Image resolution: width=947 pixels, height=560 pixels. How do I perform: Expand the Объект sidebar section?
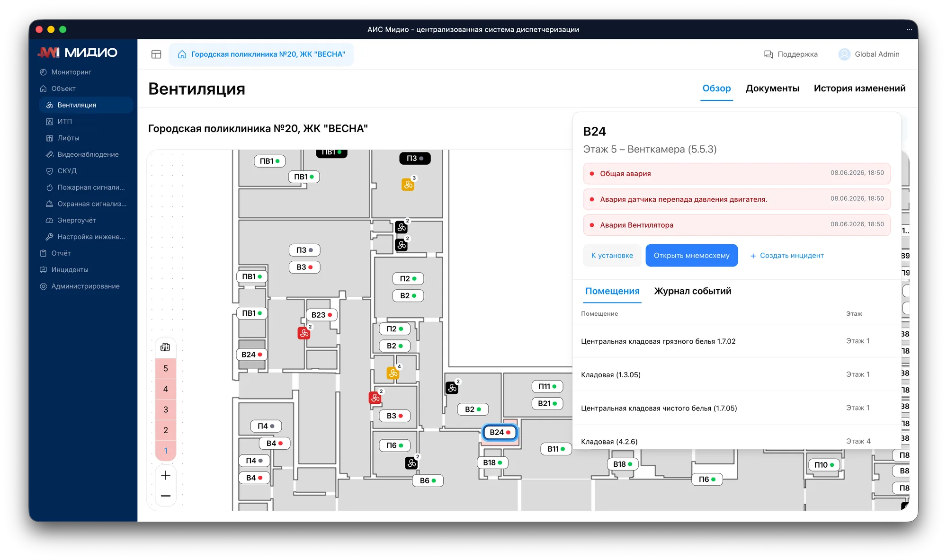click(x=63, y=89)
